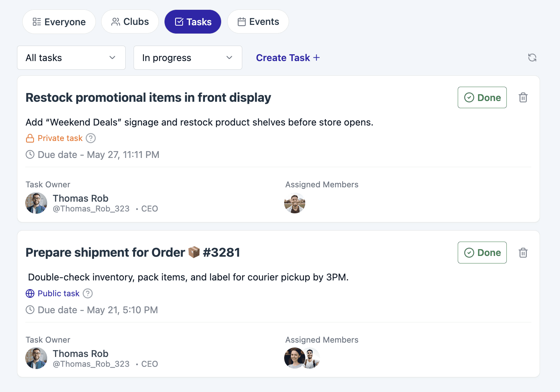Viewport: 560px width, 392px height.
Task: Delete the Prepare shipment task via trash icon
Action: (x=523, y=253)
